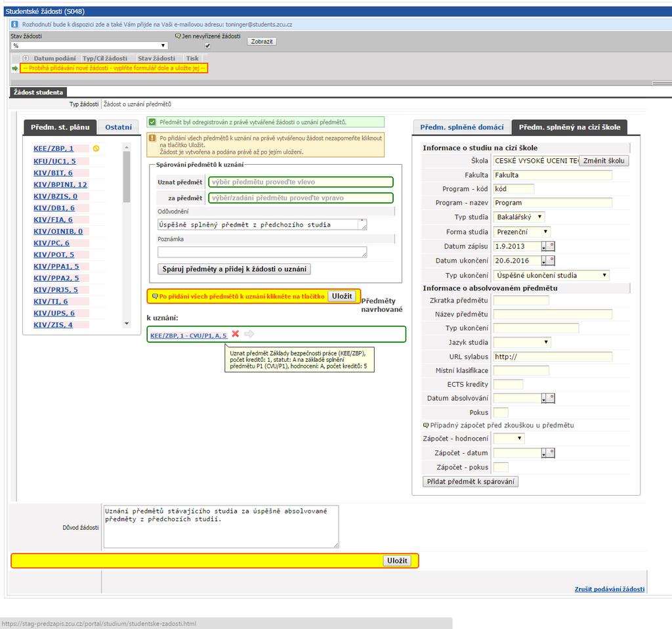Click the Místní klasifikace input field
This screenshot has height=629, width=672.
click(520, 370)
